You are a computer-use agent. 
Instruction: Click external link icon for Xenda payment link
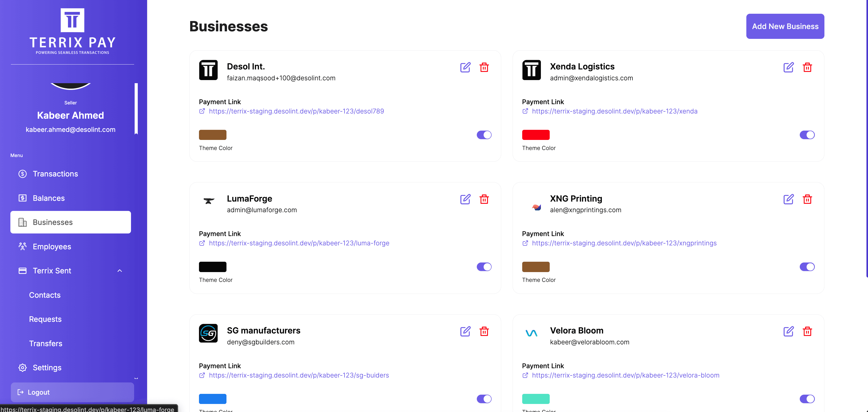pos(525,111)
